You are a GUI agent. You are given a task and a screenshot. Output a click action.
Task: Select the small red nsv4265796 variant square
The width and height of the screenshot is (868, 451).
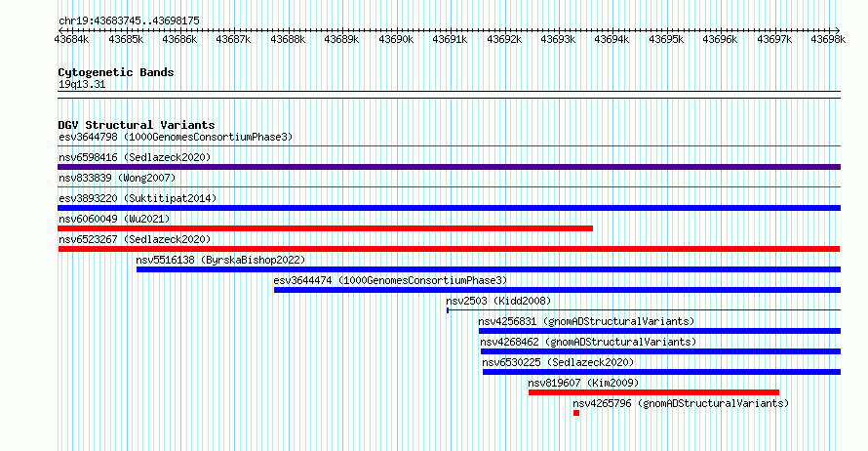coord(576,413)
